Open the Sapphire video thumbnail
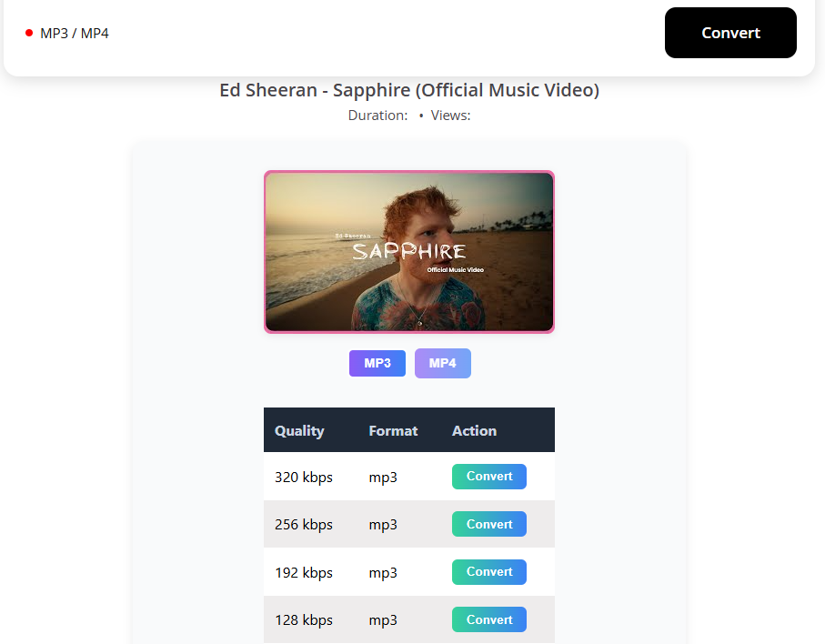This screenshot has height=644, width=825. [x=409, y=252]
